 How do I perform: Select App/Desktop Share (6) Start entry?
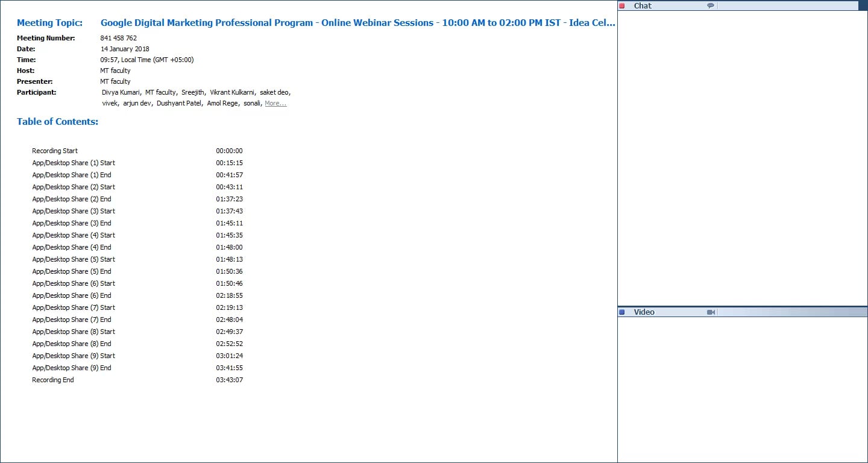(74, 284)
